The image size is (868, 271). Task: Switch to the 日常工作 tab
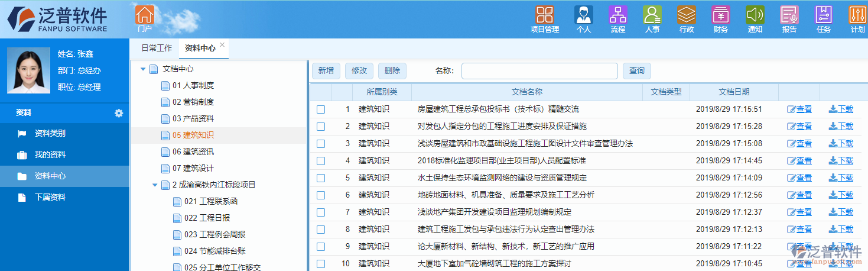pyautogui.click(x=157, y=49)
